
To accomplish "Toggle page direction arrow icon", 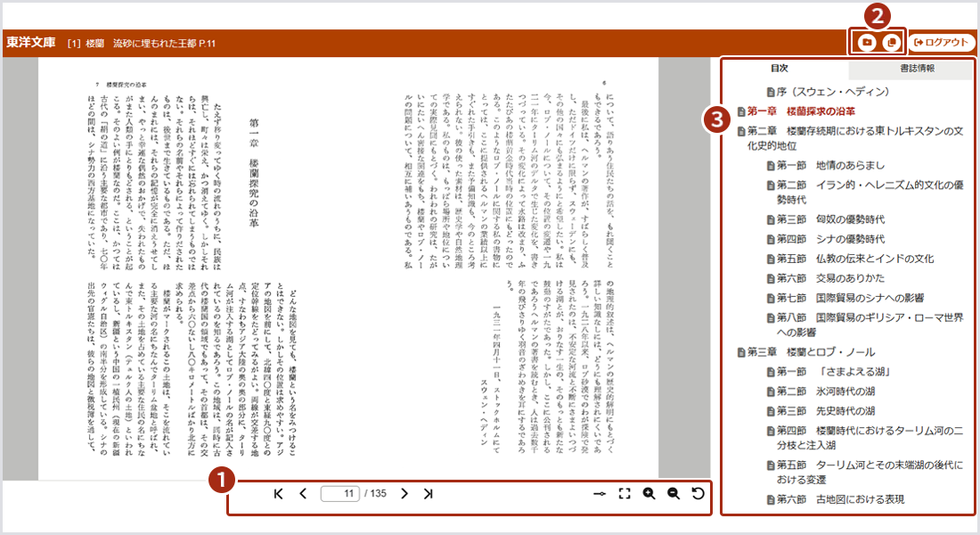I will (600, 494).
